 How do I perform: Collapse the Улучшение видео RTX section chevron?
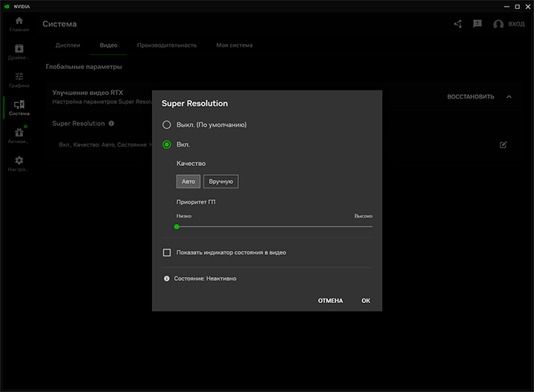coord(509,97)
